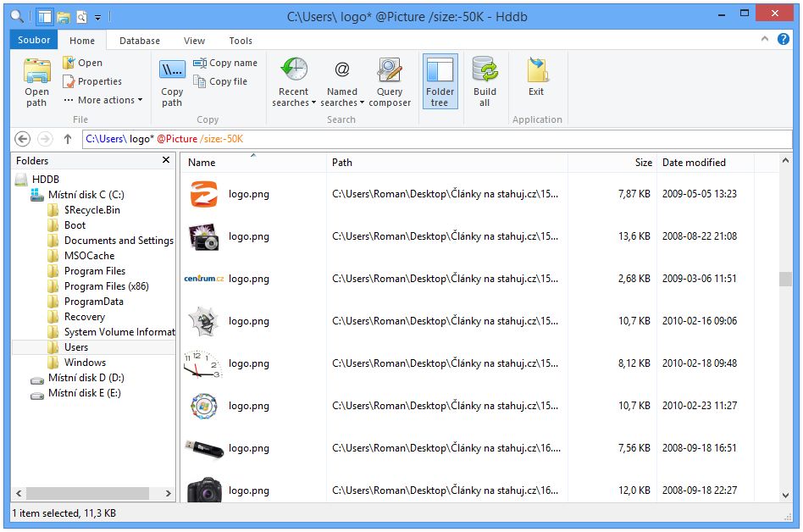
Task: Toggle the Folder tree panel
Action: (440, 81)
